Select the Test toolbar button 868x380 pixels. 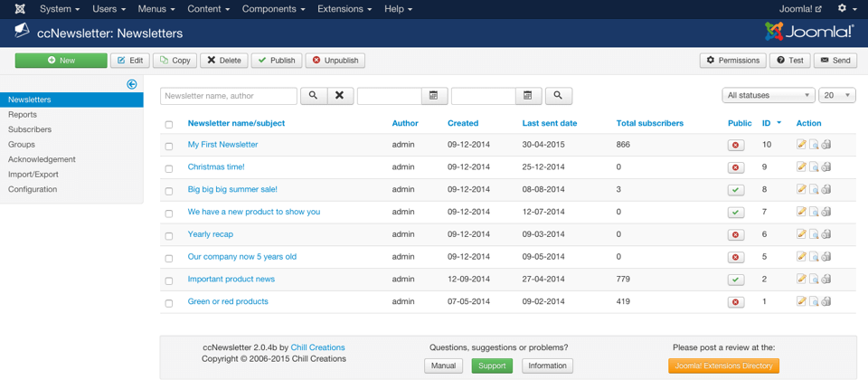[790, 61]
